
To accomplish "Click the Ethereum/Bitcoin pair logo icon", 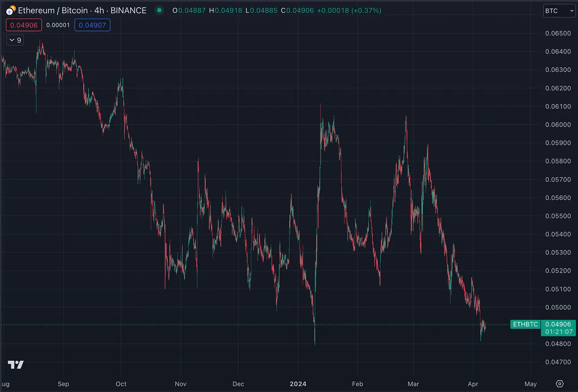I will [10, 10].
